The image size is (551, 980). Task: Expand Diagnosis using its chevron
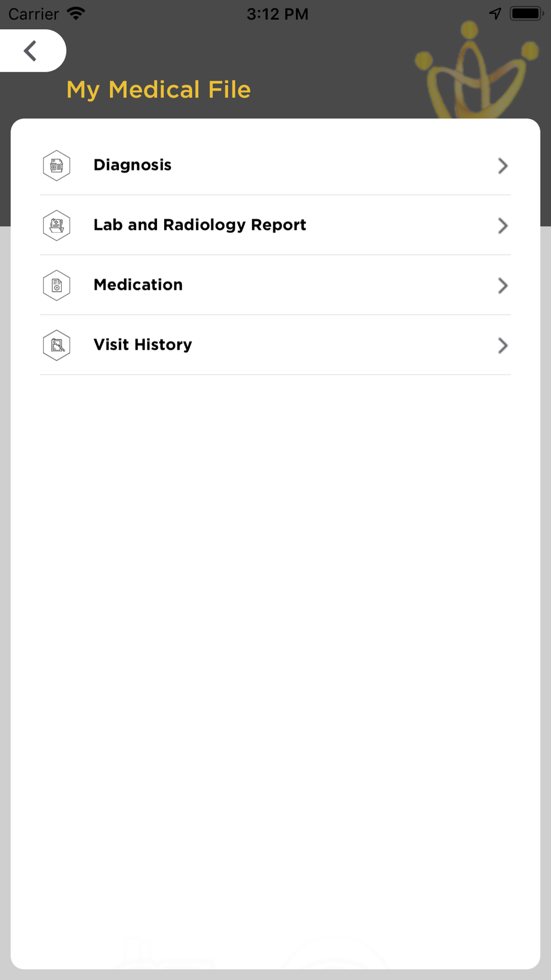pos(503,165)
